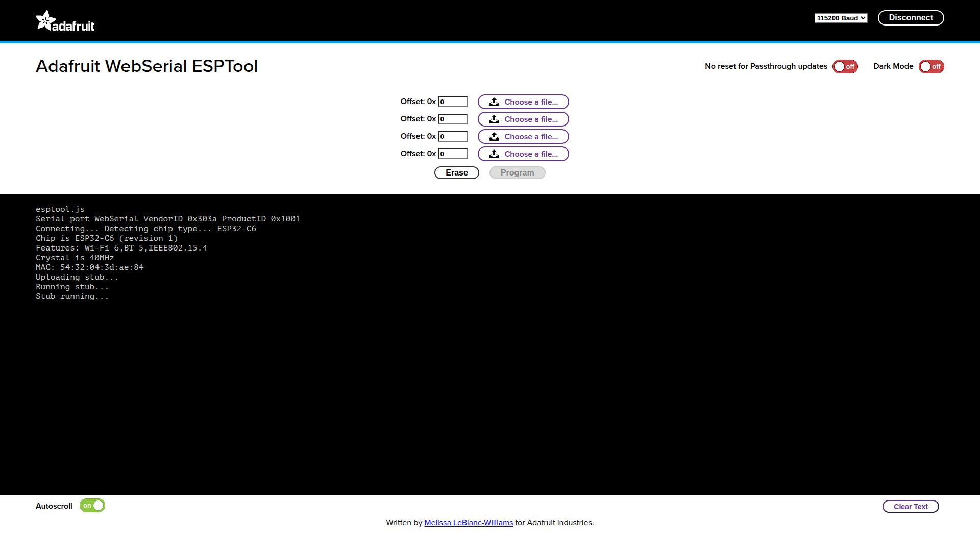This screenshot has width=980, height=551.
Task: Open the Melissa LeBlanc-Williams link
Action: tap(469, 523)
